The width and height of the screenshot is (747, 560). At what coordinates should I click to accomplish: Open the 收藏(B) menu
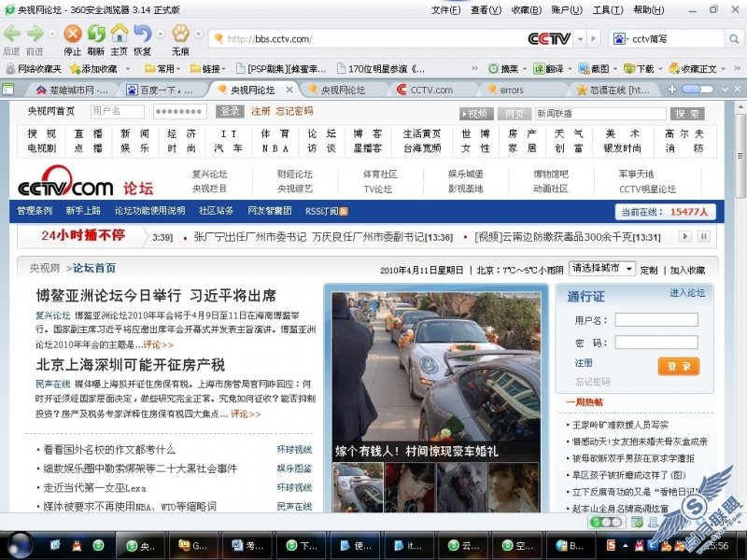(527, 10)
